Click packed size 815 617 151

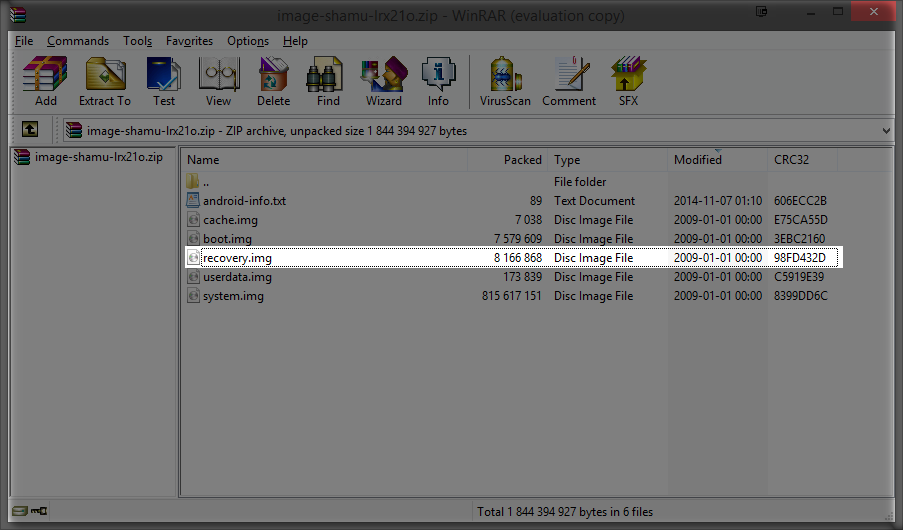511,296
